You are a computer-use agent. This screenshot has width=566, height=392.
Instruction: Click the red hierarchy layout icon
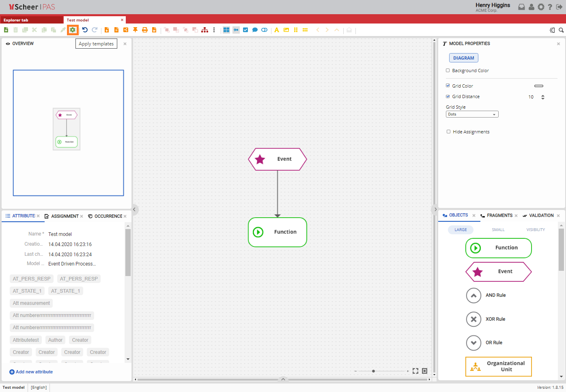click(205, 30)
